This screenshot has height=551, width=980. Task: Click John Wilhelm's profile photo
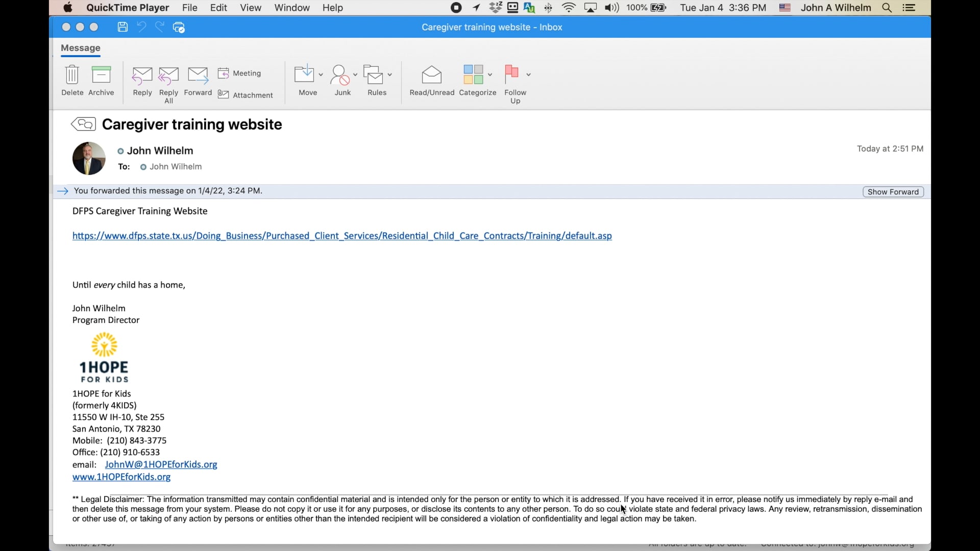[89, 158]
